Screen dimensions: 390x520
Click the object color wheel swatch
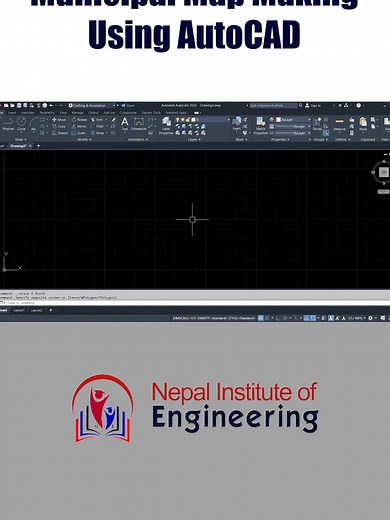coord(272,119)
